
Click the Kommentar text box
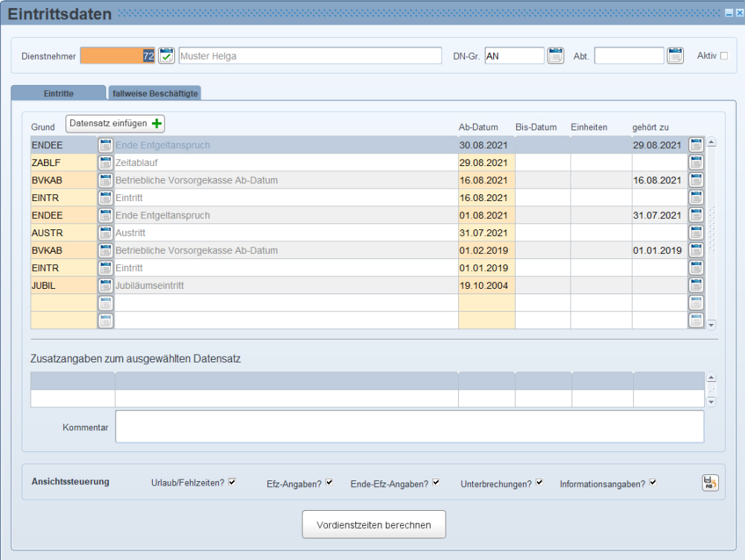click(x=410, y=427)
